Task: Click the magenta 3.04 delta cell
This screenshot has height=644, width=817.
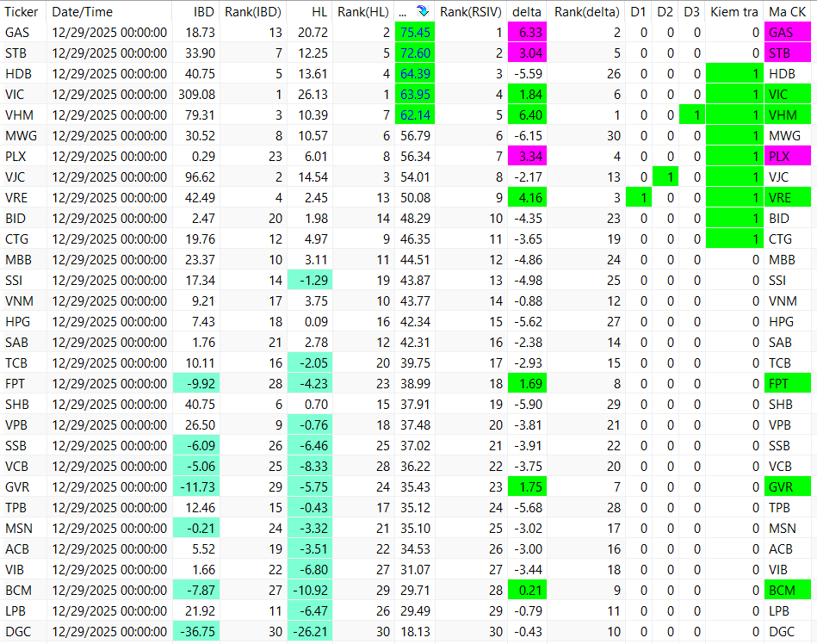Action: pyautogui.click(x=527, y=53)
